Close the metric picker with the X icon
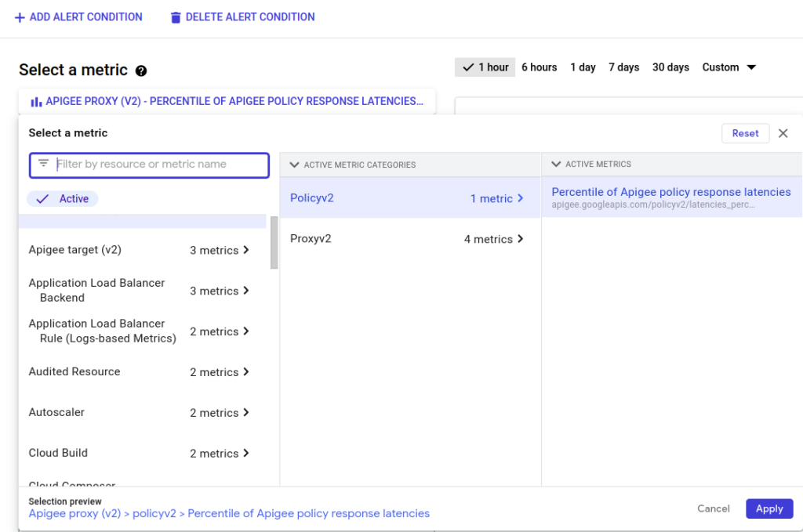This screenshot has width=803, height=532. click(783, 133)
